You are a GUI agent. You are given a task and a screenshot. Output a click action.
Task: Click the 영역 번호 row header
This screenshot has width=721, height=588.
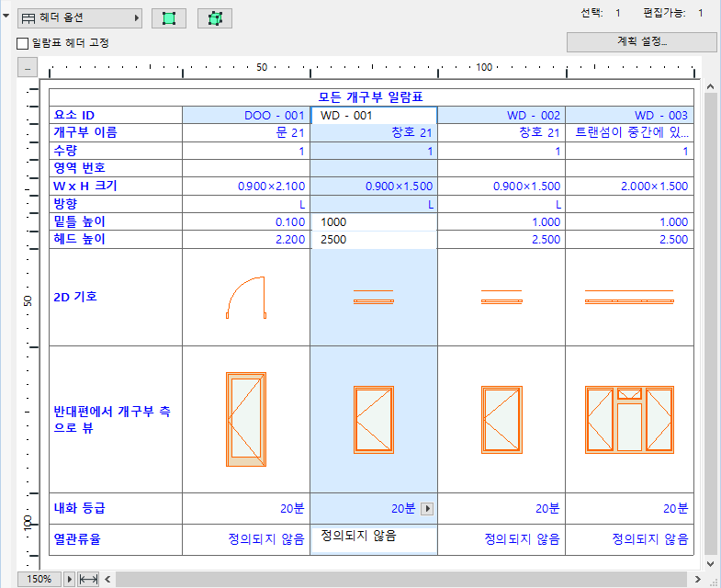[x=116, y=168]
